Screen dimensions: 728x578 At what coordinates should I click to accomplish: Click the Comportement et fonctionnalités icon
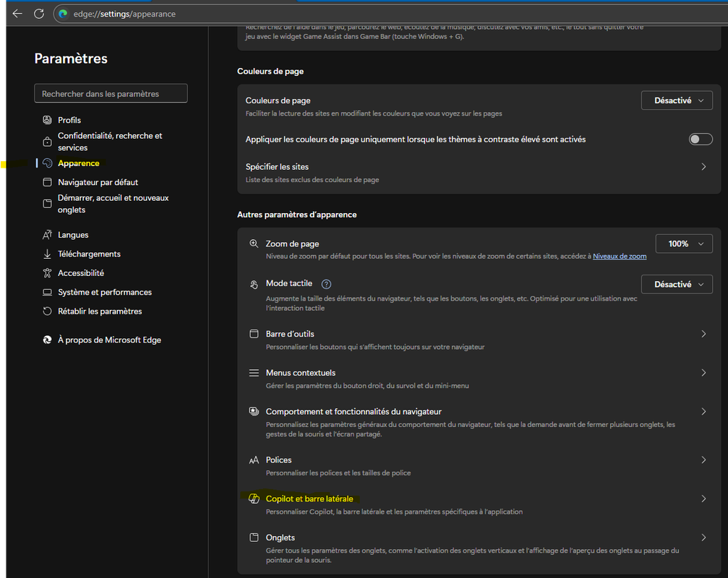coord(254,411)
